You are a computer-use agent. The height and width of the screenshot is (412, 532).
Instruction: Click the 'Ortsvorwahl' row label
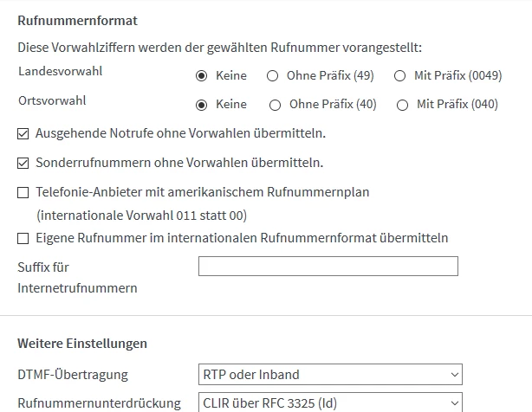pyautogui.click(x=52, y=100)
